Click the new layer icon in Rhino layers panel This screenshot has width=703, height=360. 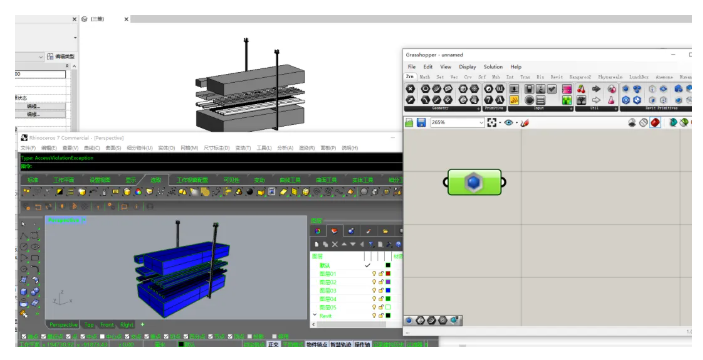point(317,244)
